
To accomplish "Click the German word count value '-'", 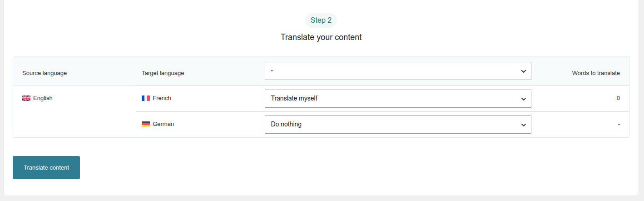I will 619,124.
